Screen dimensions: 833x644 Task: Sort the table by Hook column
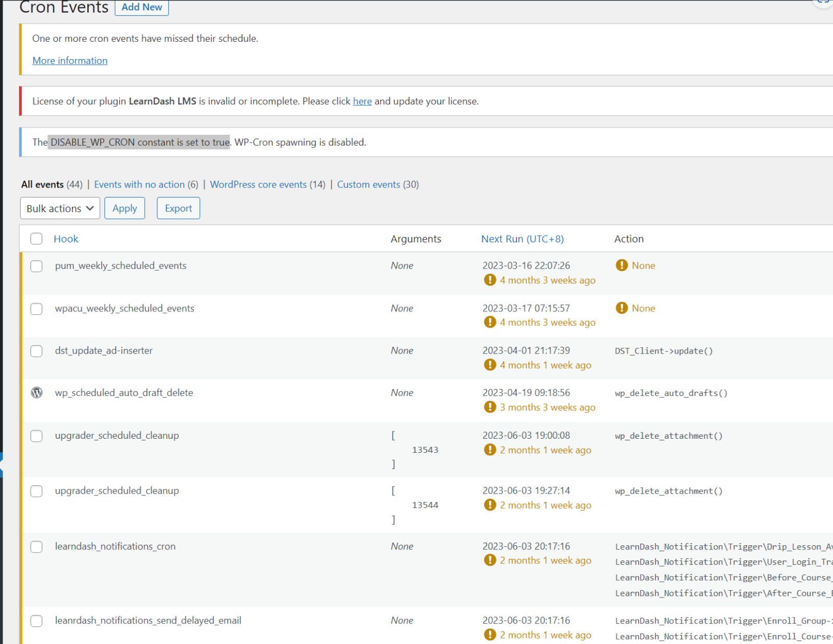tap(66, 239)
